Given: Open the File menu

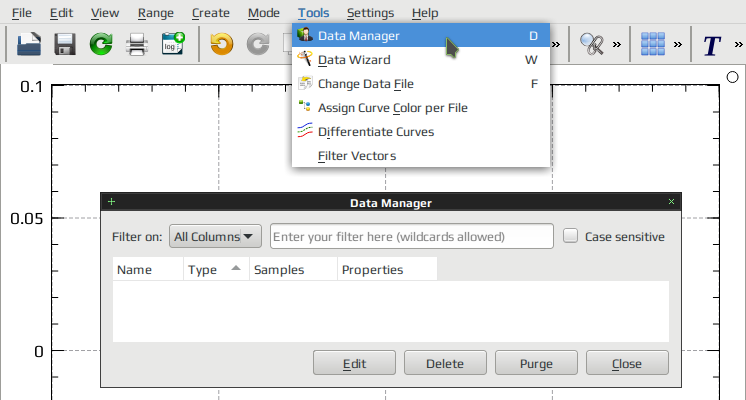Looking at the screenshot, I should [x=22, y=13].
